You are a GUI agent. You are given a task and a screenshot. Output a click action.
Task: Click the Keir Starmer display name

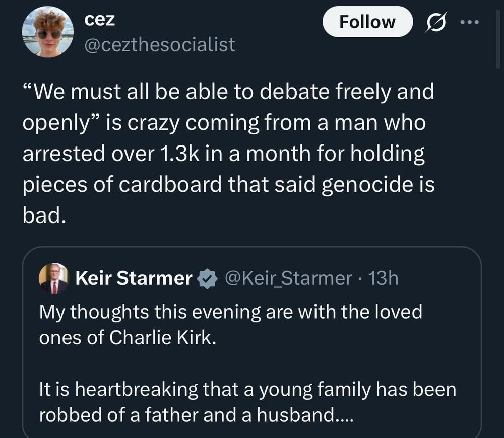pyautogui.click(x=134, y=278)
